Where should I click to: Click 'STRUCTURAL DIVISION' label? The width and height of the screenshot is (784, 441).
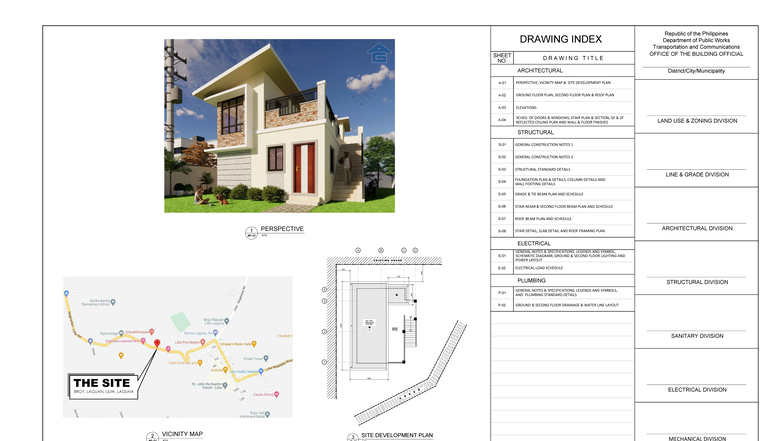(x=697, y=282)
